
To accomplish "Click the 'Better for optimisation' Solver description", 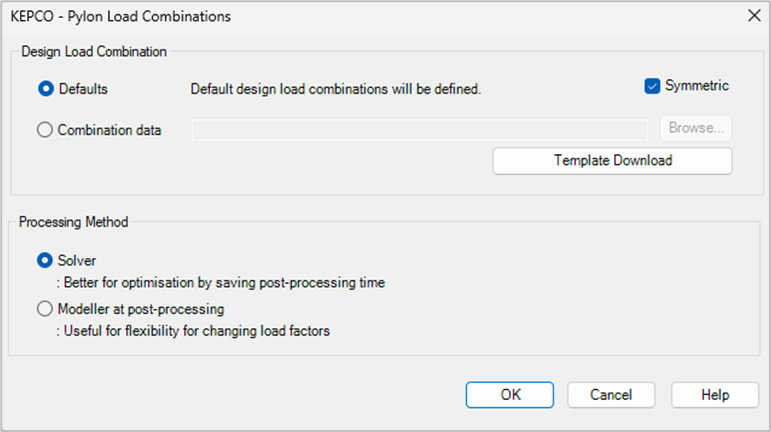I will (220, 283).
